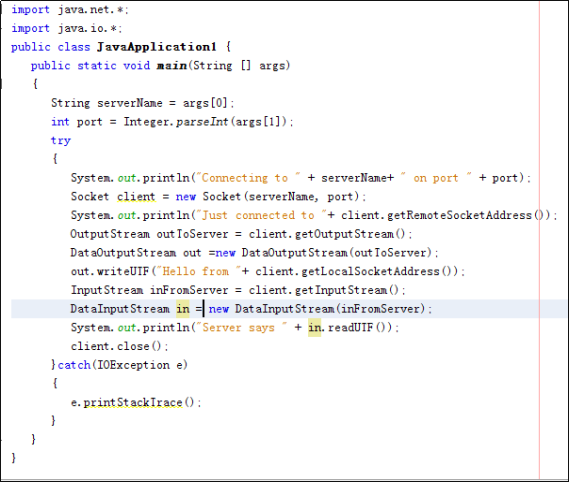Click the inFromServer variable declaration
This screenshot has height=482, width=569.
[189, 290]
